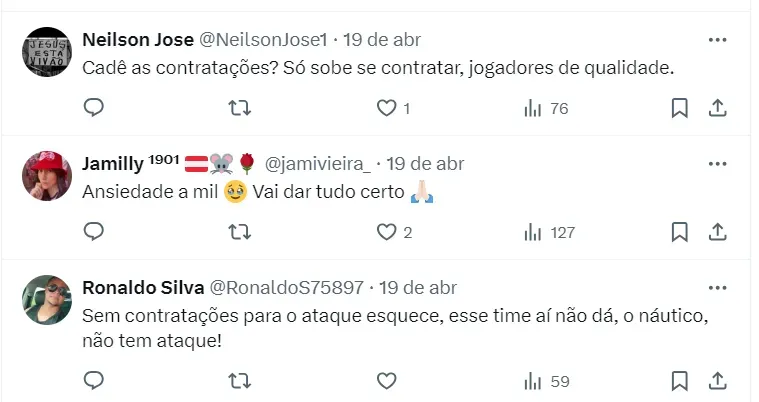Reply to Neilson Jose's tweet
The image size is (759, 402).
93,108
